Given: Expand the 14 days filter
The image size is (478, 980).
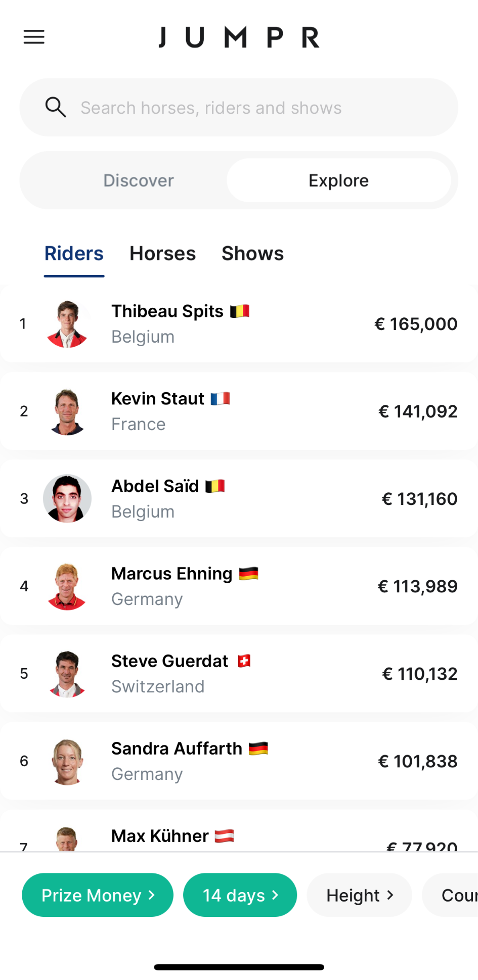Looking at the screenshot, I should coord(240,895).
